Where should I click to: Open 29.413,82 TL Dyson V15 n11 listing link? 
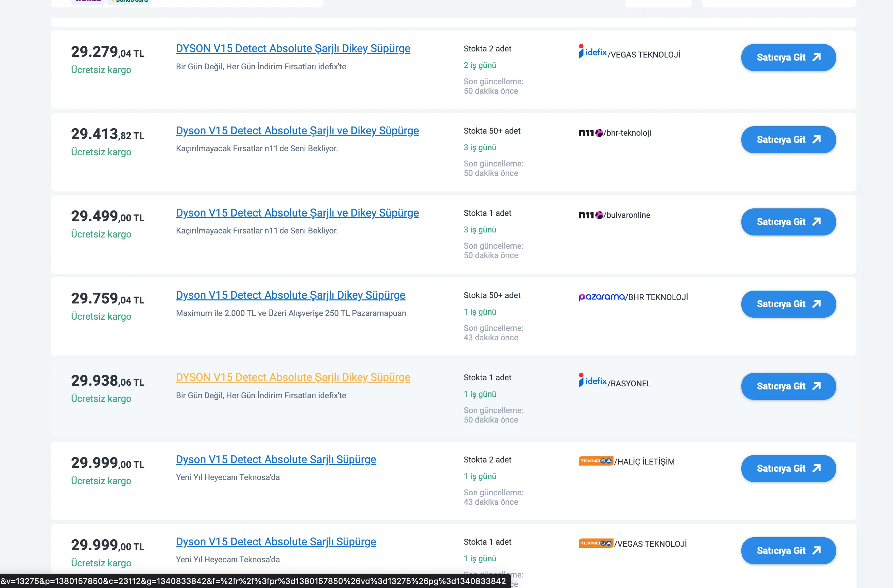[297, 131]
